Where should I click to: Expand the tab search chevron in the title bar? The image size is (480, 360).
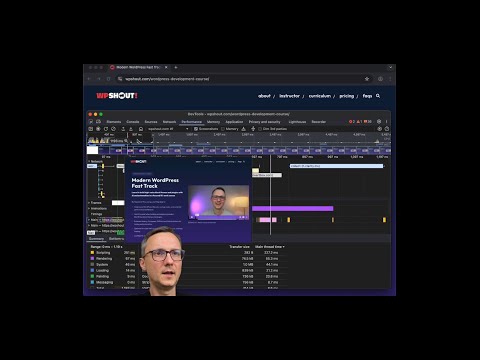pyautogui.click(x=390, y=67)
